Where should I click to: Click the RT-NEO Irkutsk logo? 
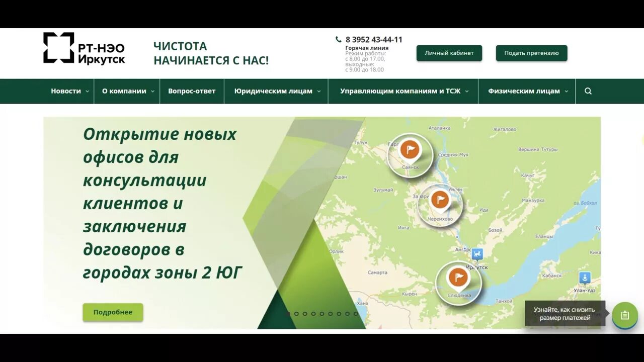point(84,48)
